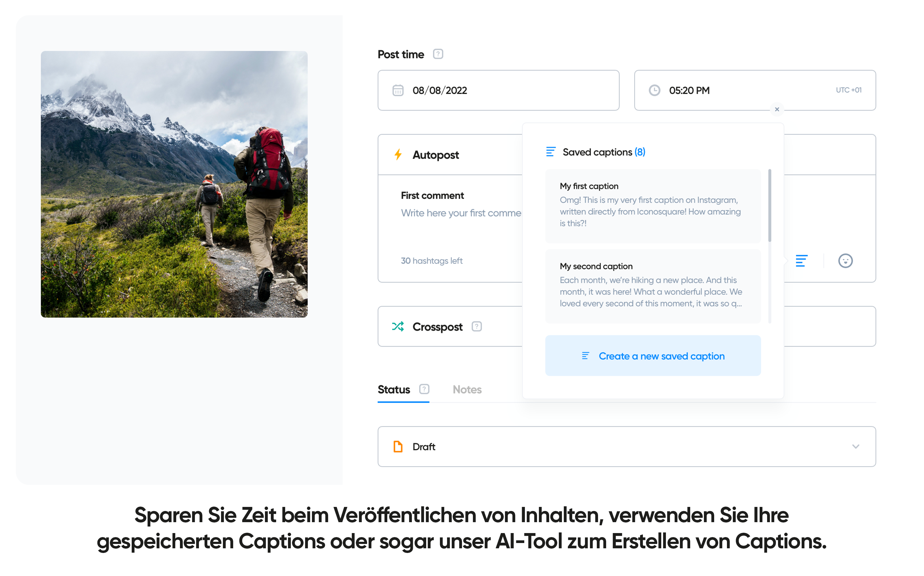
Task: Dismiss the Saved captions popup with the X
Action: 777,109
